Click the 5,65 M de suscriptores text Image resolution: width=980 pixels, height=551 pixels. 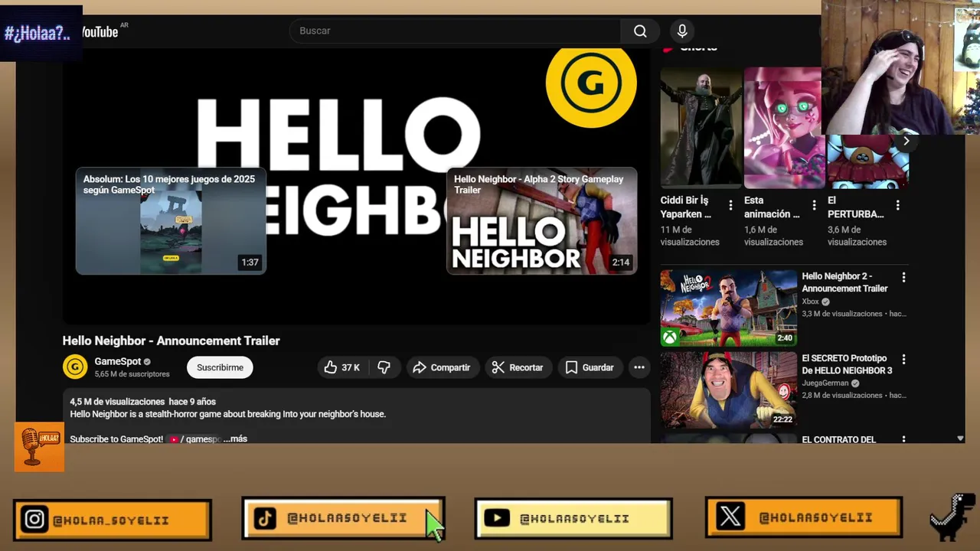click(132, 374)
